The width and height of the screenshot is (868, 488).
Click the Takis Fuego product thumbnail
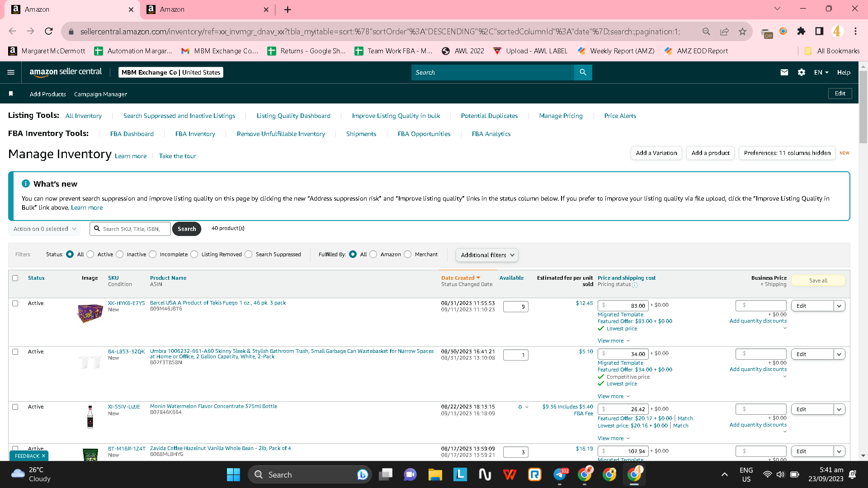[x=90, y=313]
